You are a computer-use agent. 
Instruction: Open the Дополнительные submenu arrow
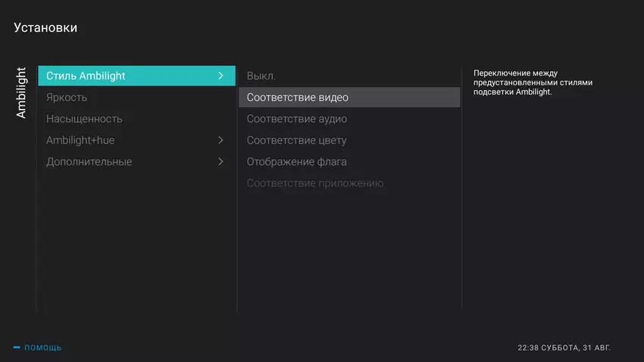(220, 161)
